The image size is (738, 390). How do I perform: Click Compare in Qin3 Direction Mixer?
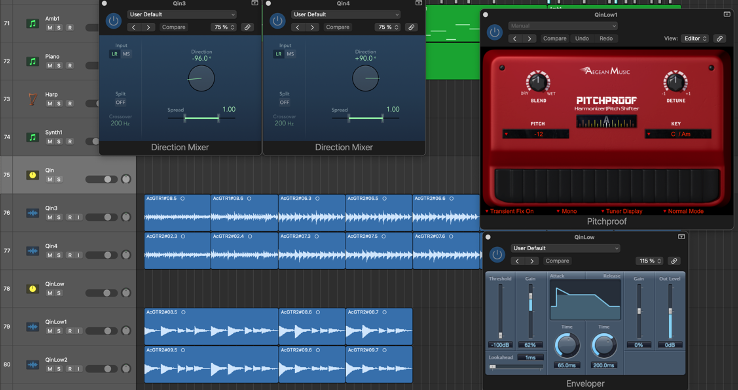point(174,27)
